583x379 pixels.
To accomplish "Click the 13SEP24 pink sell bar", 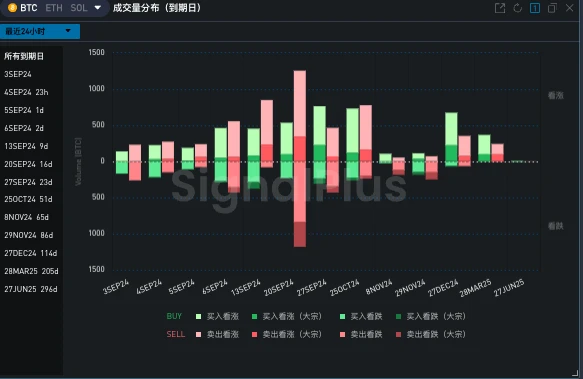I will (x=267, y=134).
